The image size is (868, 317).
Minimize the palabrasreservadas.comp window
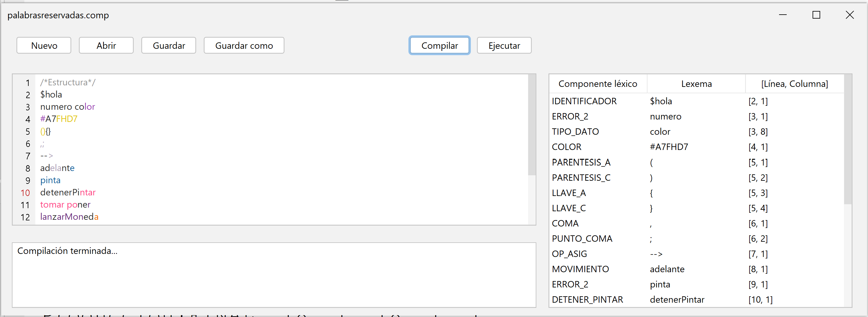pyautogui.click(x=783, y=15)
